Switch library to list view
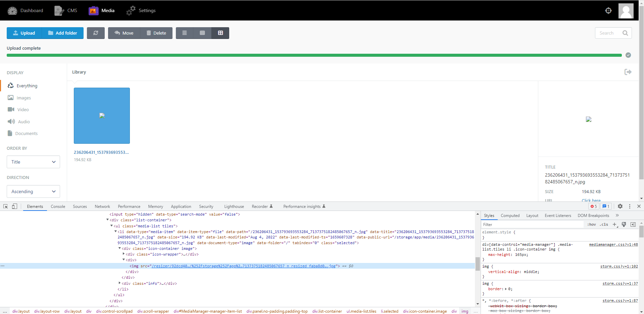Screen dimensions: 644x314 (x=184, y=33)
